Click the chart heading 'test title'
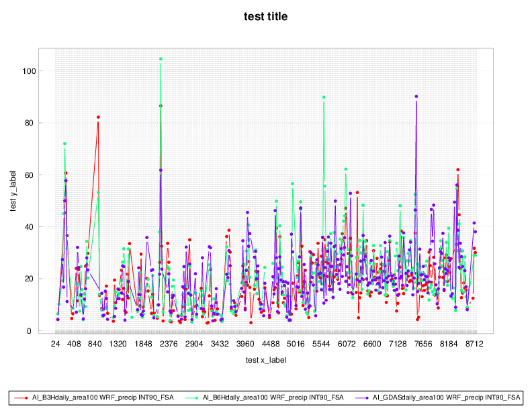This screenshot has width=532, height=411. pos(265,16)
